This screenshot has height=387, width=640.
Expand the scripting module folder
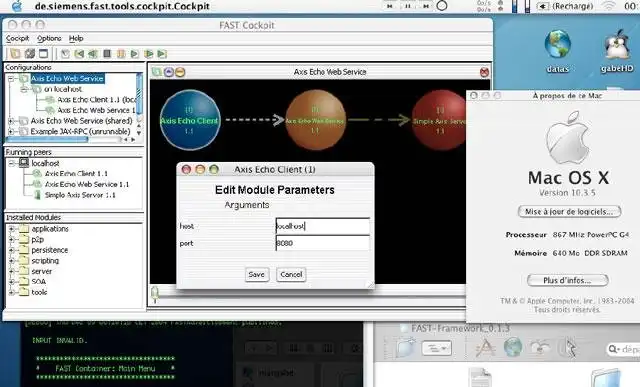pyautogui.click(x=11, y=261)
